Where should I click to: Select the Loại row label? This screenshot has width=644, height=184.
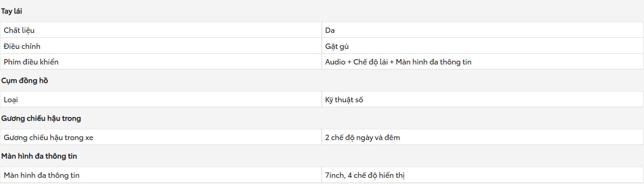11,99
